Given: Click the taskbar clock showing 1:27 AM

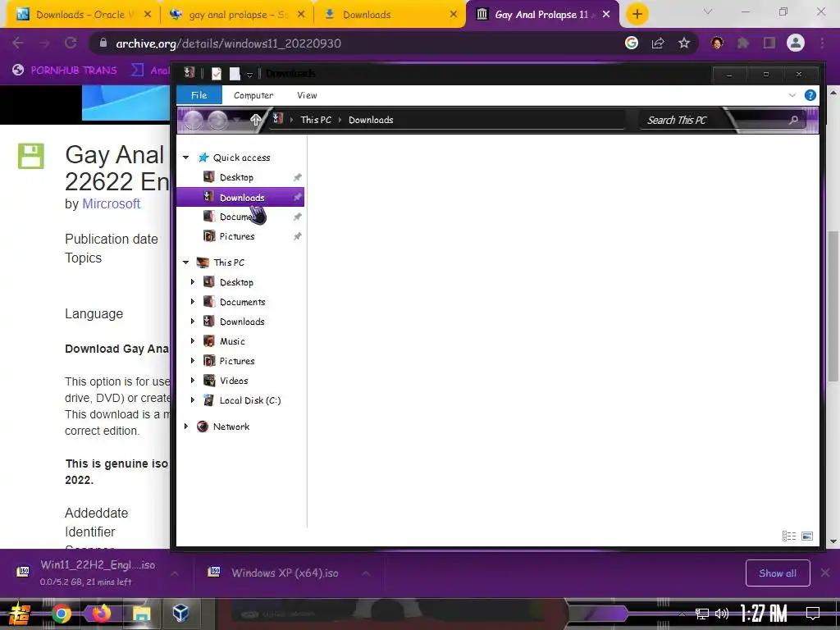Looking at the screenshot, I should tap(764, 614).
